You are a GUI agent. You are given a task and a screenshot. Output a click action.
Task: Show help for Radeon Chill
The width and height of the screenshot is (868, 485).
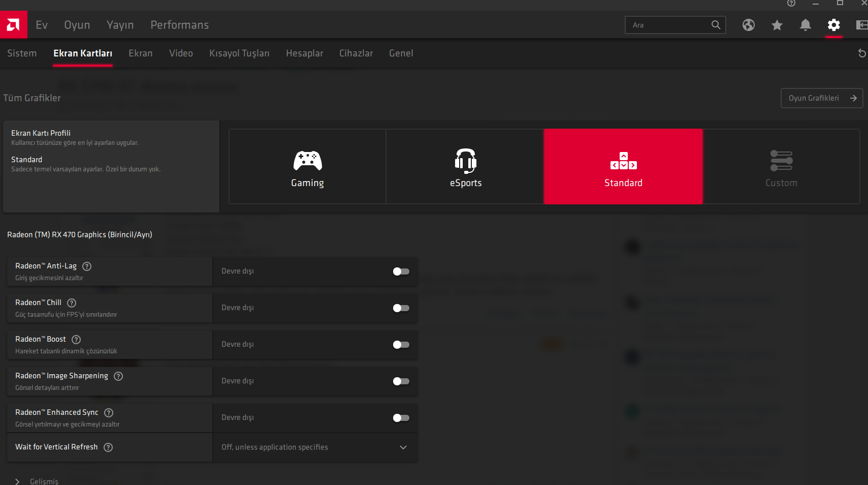72,303
